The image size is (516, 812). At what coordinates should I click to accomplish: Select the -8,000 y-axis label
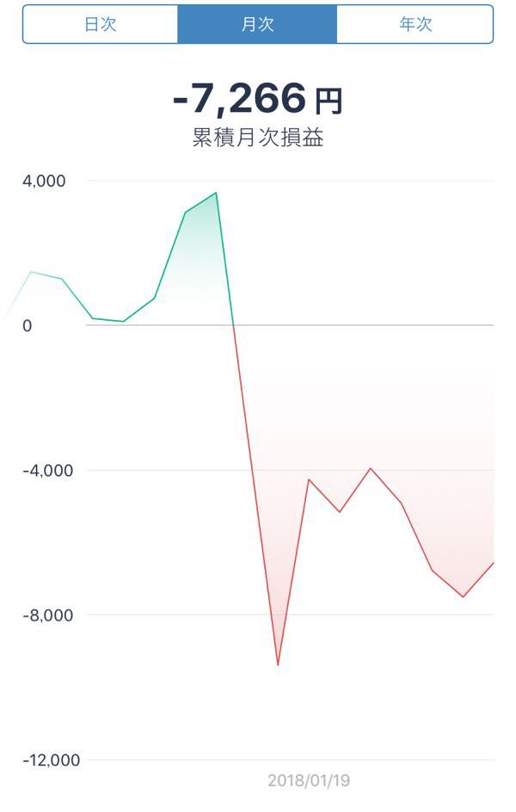coord(40,615)
